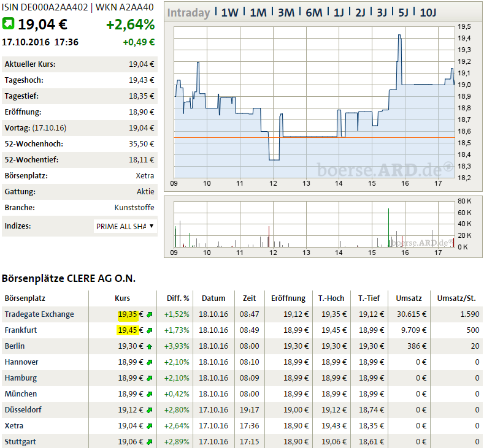Open the Tradegate Exchange trading venue link
Image resolution: width=484 pixels, height=448 pixels.
tap(39, 314)
